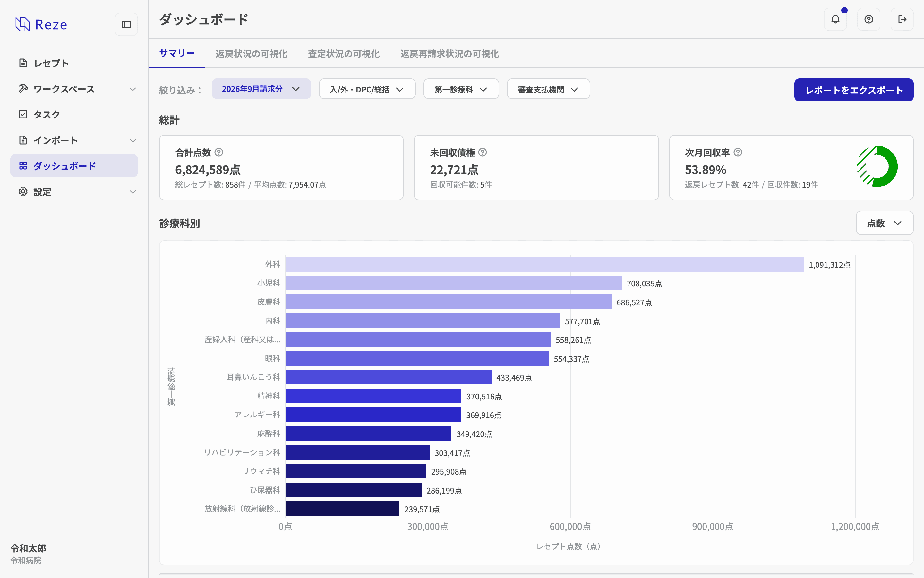
Task: Click the ダッシュボード grid icon in sidebar
Action: [23, 165]
